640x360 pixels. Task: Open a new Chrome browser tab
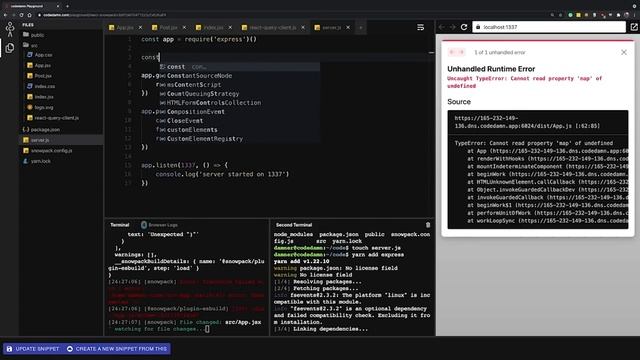coord(67,6)
